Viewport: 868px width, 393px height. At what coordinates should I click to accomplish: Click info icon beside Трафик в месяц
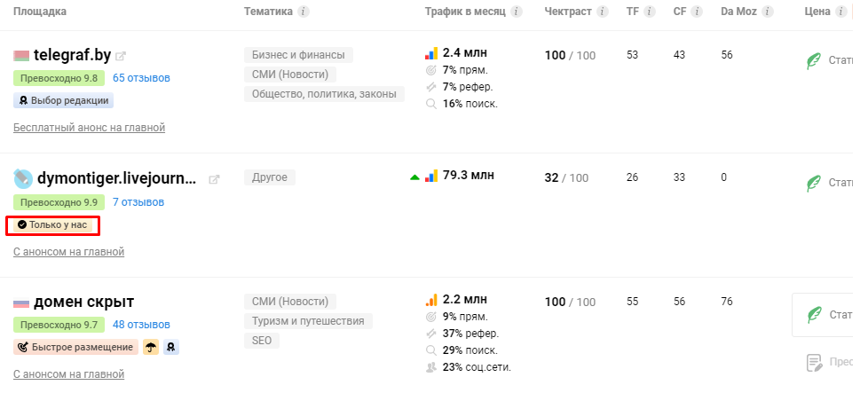(517, 12)
